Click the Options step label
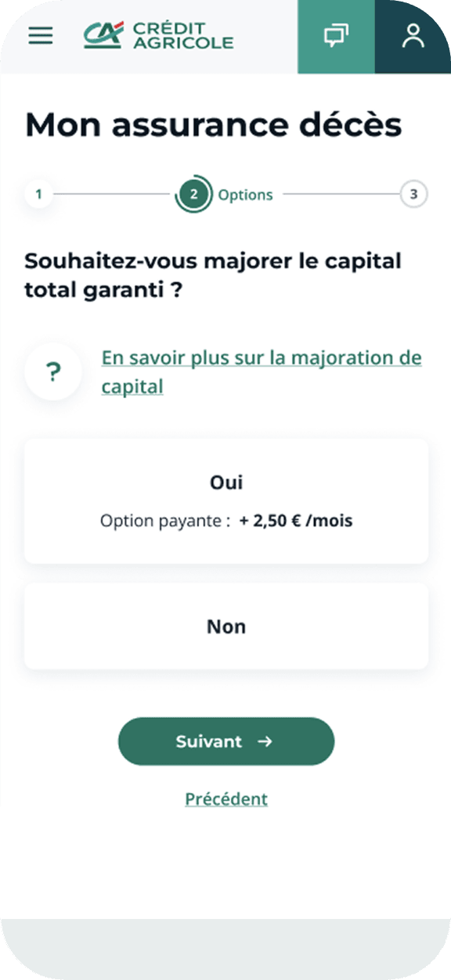The width and height of the screenshot is (451, 980). (245, 195)
